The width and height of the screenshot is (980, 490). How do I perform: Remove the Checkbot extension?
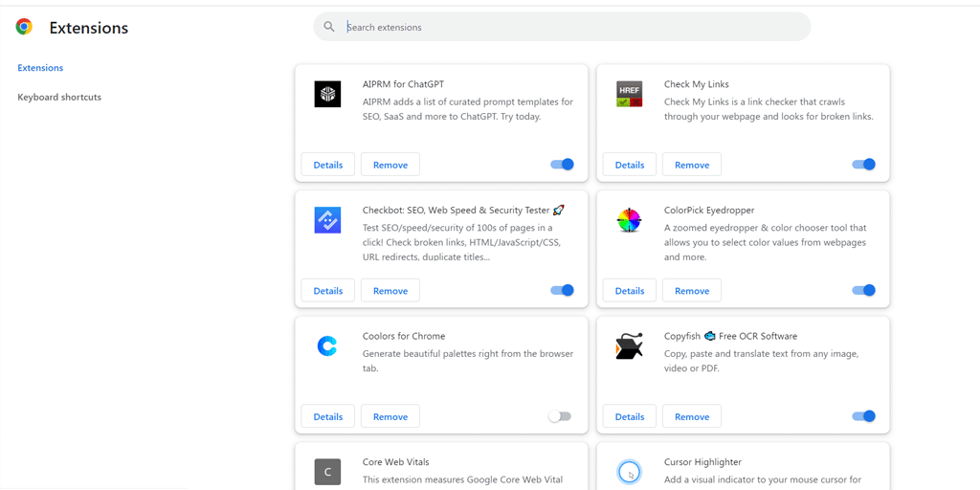coord(390,291)
